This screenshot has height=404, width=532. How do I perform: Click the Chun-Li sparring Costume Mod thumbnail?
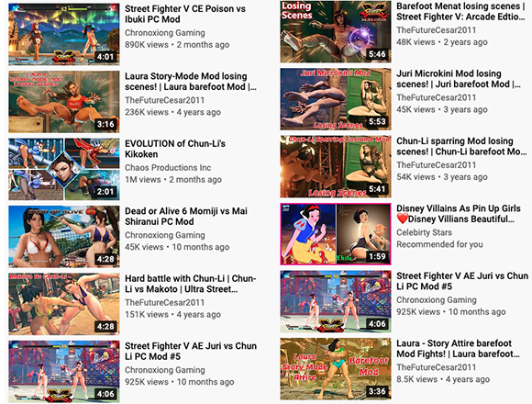pos(336,166)
